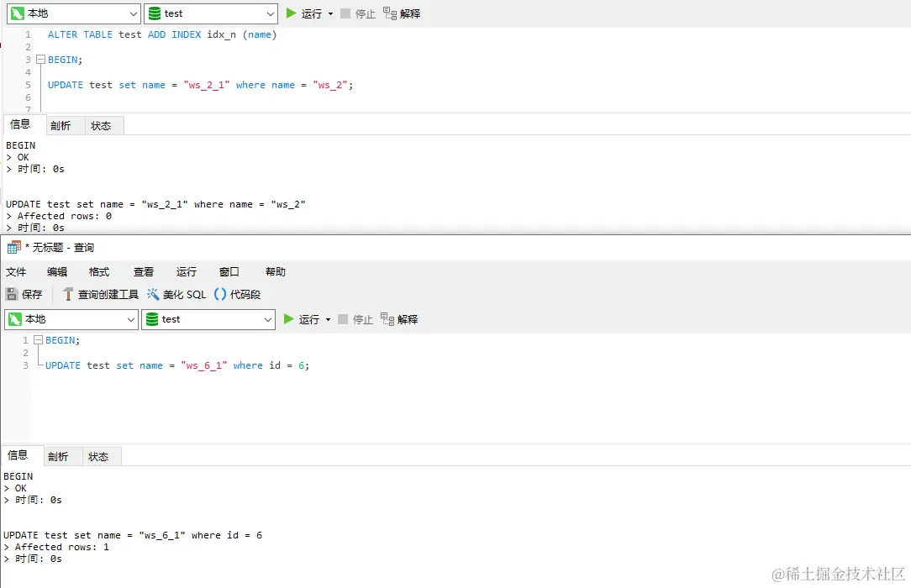Run the query in the lower window
911x588 pixels.
pyautogui.click(x=302, y=319)
